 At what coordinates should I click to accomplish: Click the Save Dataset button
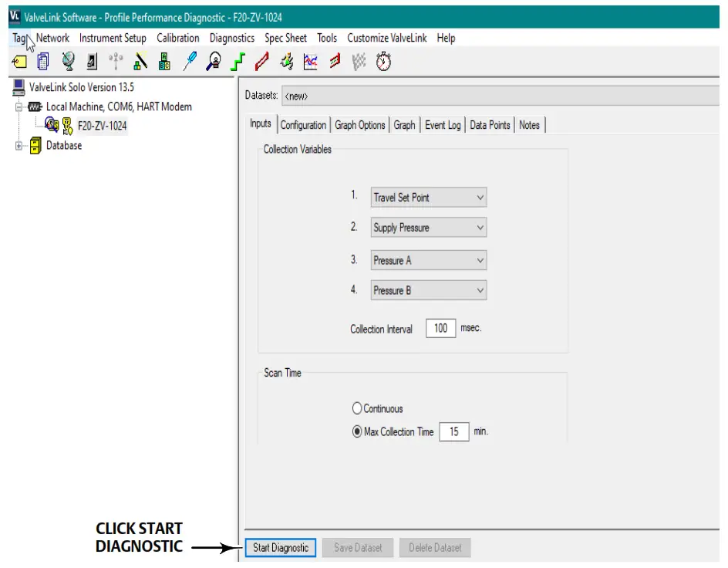[x=358, y=548]
